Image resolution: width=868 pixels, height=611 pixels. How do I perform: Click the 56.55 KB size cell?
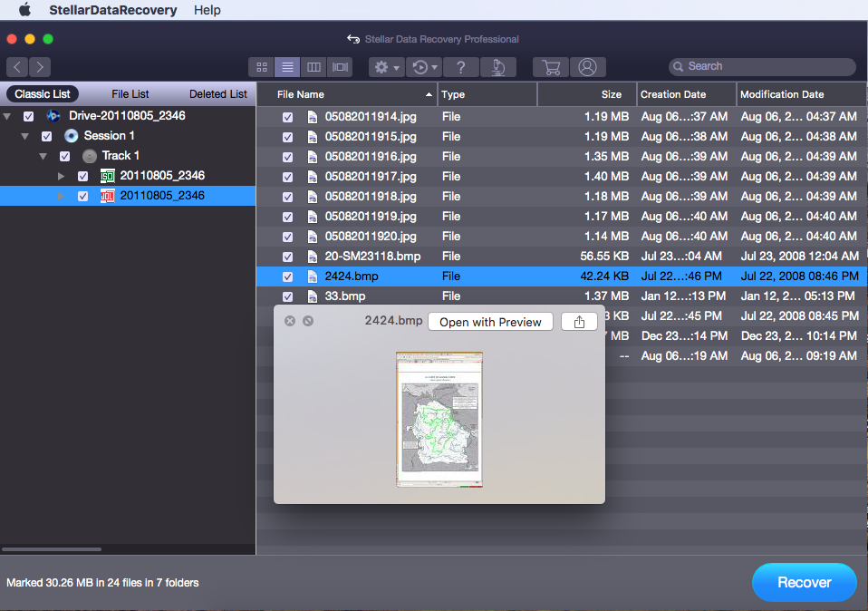(604, 257)
